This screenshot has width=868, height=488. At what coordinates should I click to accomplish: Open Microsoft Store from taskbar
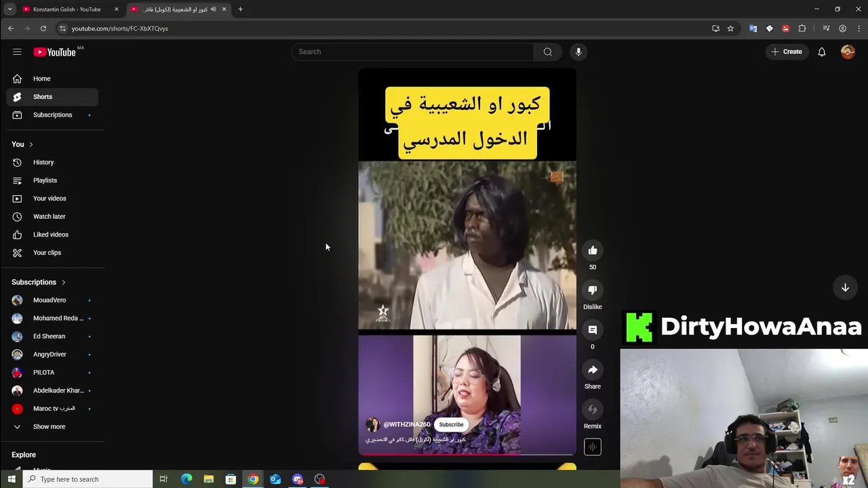pos(231,479)
